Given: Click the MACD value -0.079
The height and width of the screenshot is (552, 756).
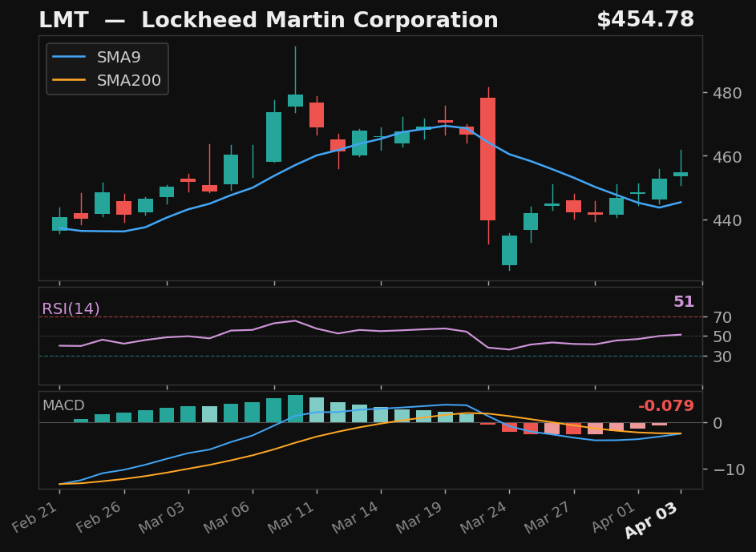Looking at the screenshot, I should pyautogui.click(x=666, y=406).
